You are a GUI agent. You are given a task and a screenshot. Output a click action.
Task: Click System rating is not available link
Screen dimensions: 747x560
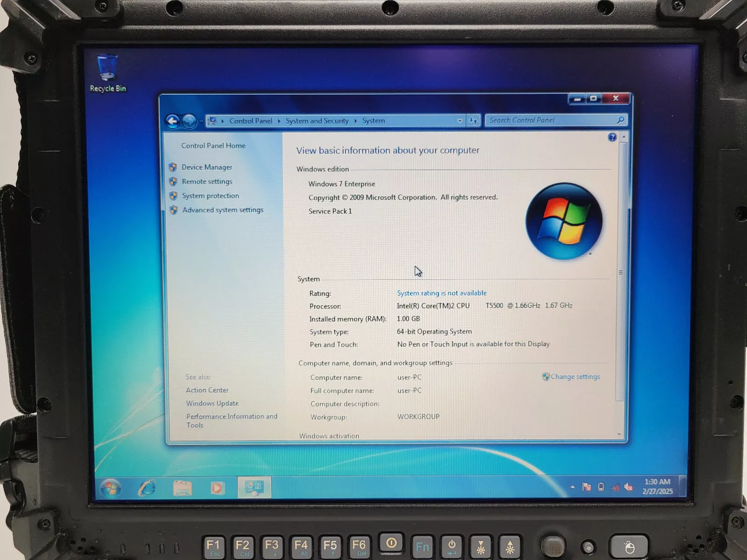pyautogui.click(x=442, y=293)
